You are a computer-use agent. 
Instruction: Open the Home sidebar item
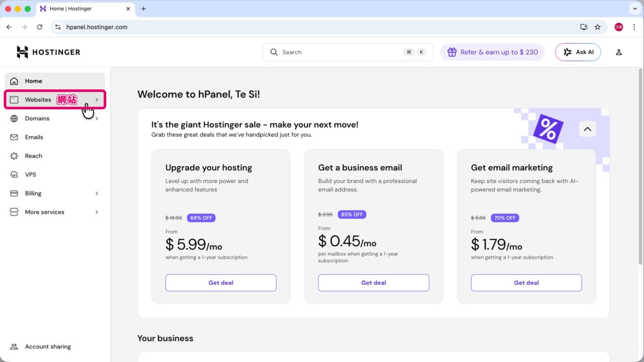point(55,81)
